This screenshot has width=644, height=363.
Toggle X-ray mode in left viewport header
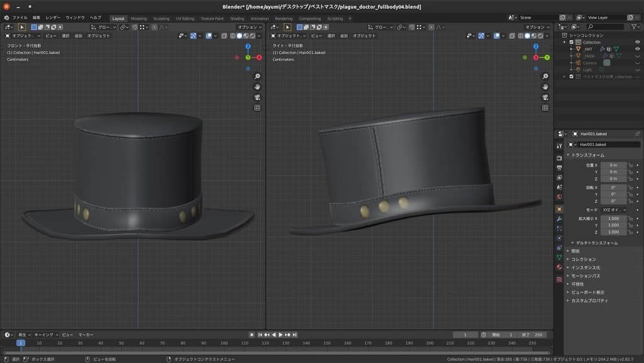pos(225,36)
